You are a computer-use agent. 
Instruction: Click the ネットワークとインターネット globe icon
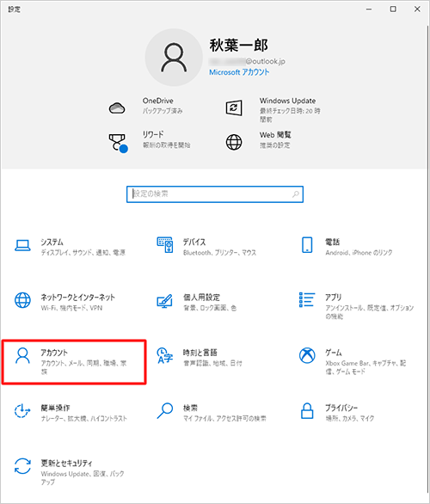click(23, 300)
